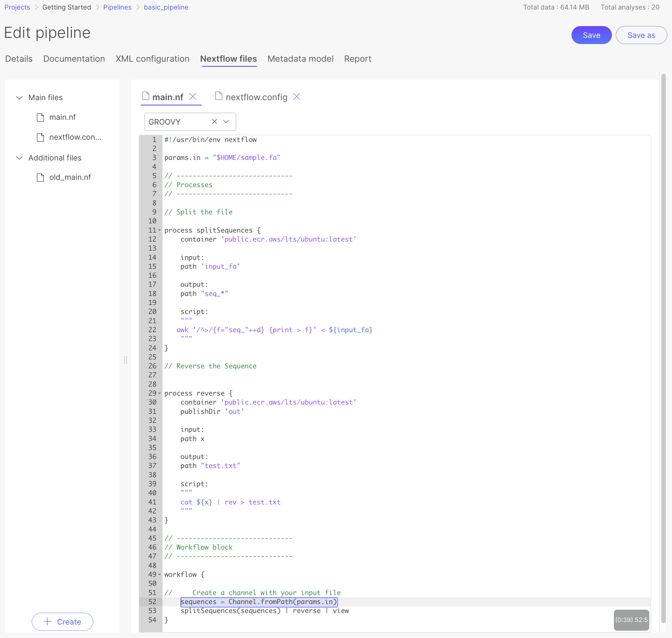Click the old_main.nf file icon
The width and height of the screenshot is (672, 638).
(x=40, y=178)
